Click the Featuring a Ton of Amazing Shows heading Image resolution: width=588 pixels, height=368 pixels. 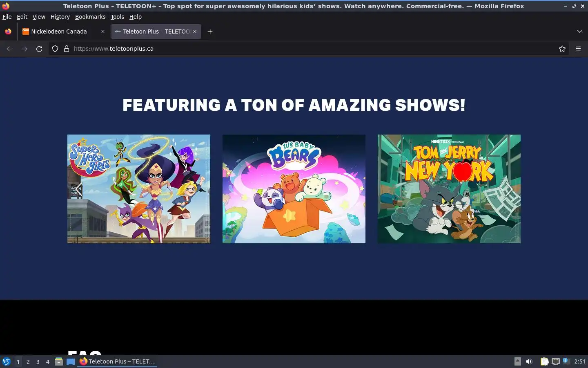pyautogui.click(x=294, y=105)
